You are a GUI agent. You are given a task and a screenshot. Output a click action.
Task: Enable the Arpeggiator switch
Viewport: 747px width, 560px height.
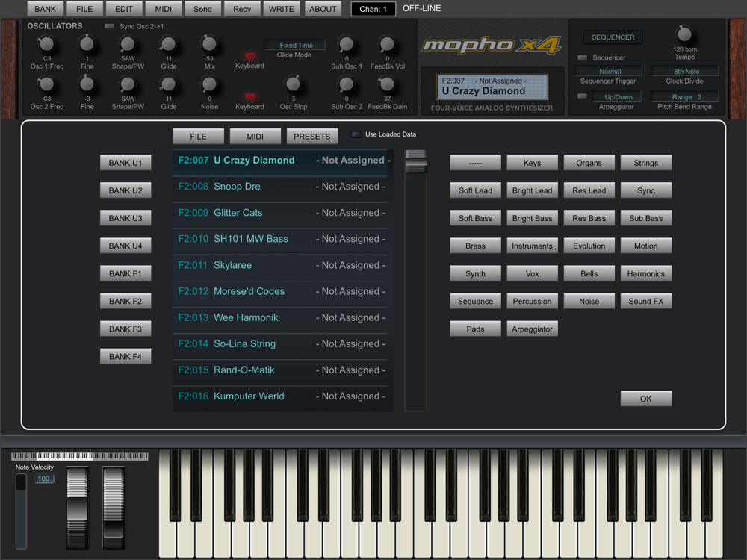[x=582, y=96]
